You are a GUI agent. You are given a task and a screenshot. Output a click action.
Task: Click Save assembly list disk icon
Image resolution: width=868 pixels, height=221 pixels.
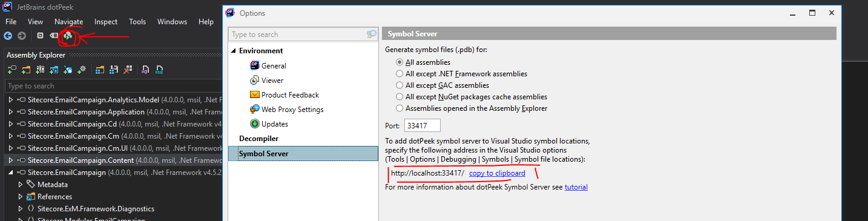tap(114, 70)
